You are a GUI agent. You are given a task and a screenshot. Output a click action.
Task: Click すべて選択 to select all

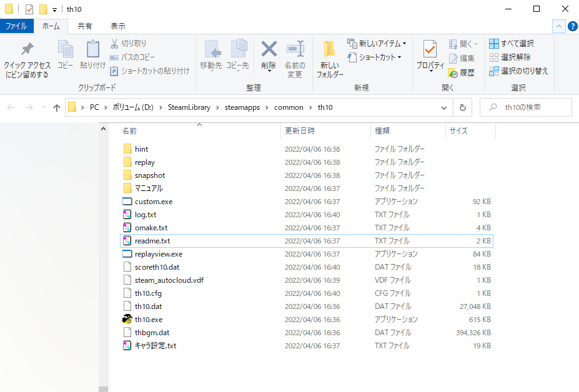512,44
